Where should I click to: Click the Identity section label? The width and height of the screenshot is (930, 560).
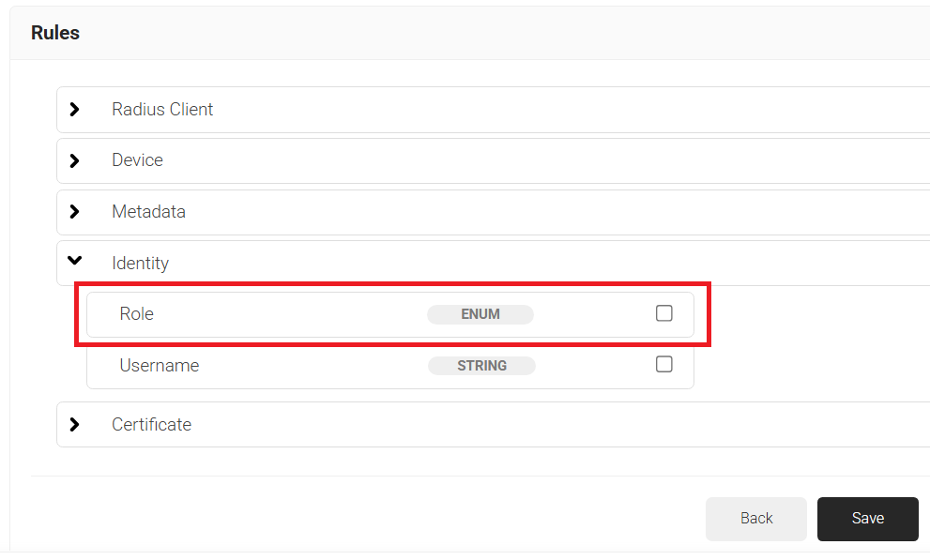(140, 264)
